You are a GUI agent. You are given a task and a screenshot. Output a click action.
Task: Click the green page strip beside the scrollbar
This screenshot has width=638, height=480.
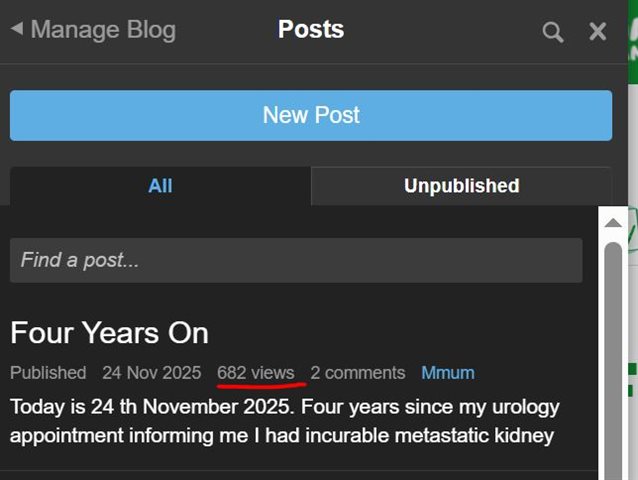[632, 380]
